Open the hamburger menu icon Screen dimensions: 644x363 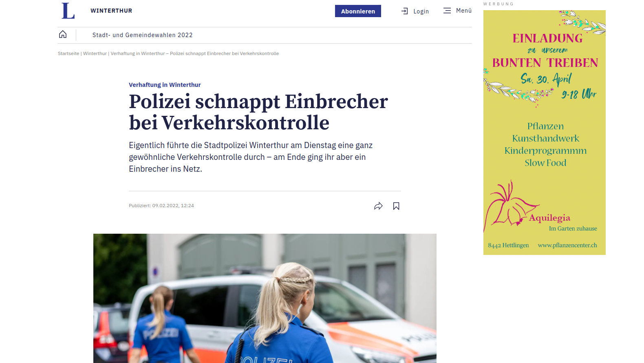coord(447,11)
